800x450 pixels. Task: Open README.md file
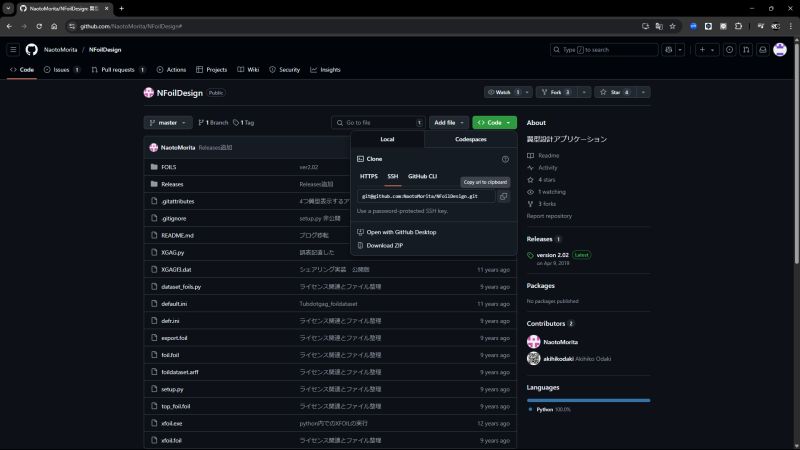[177, 236]
